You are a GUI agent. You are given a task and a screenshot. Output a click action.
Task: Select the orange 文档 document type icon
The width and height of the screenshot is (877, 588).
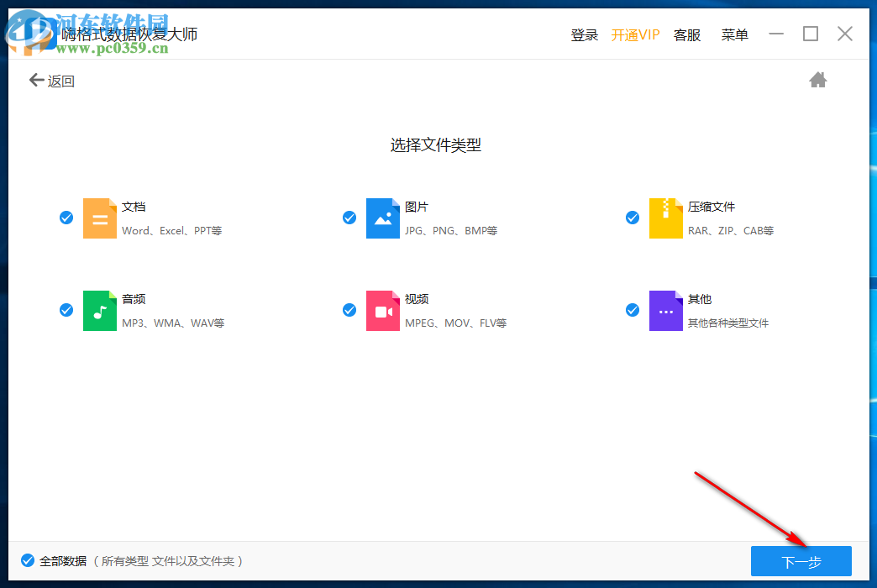coord(100,218)
